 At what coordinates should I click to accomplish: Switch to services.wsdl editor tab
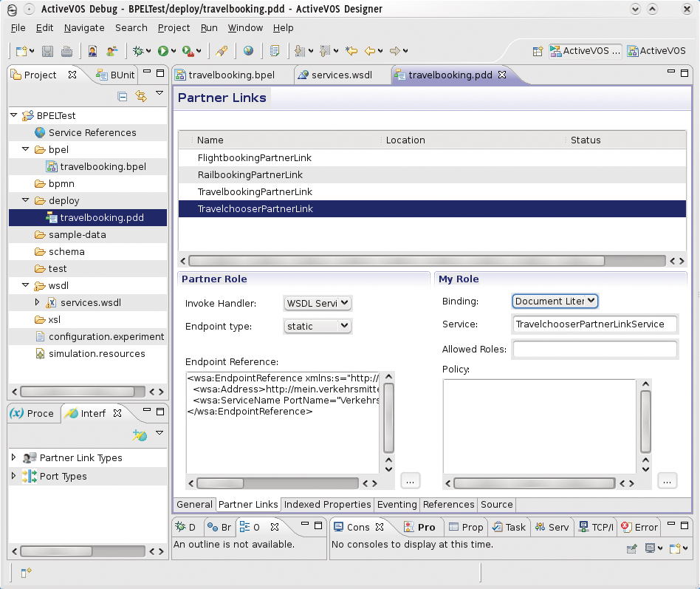coord(334,75)
